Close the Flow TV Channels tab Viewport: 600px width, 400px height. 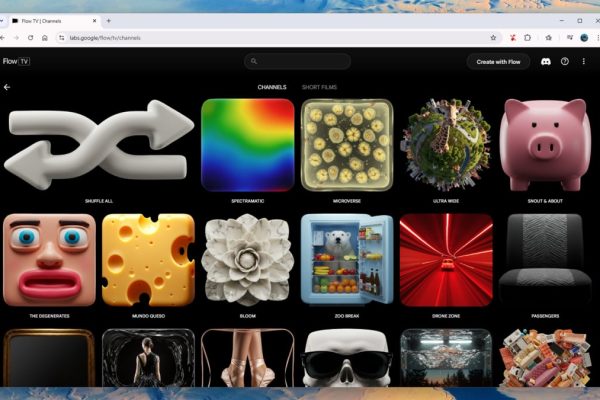click(95, 21)
